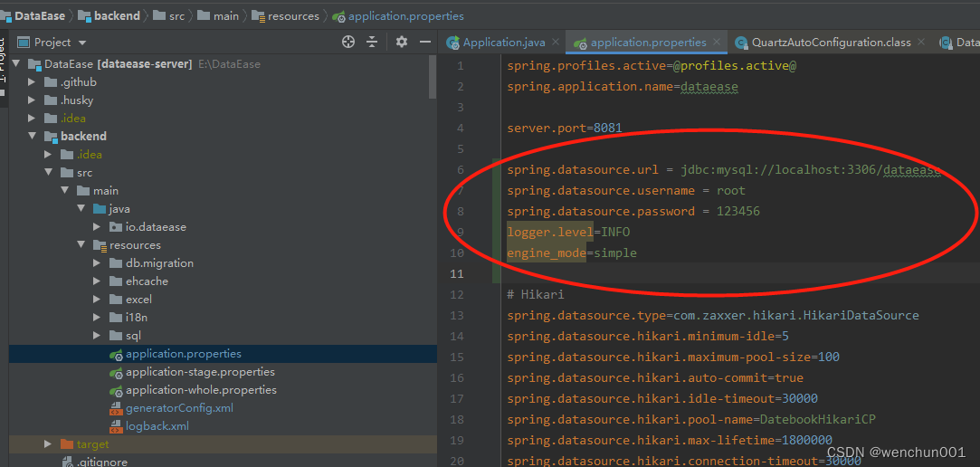980x467 pixels.
Task: Collapse the resources folder
Action: pyautogui.click(x=81, y=245)
